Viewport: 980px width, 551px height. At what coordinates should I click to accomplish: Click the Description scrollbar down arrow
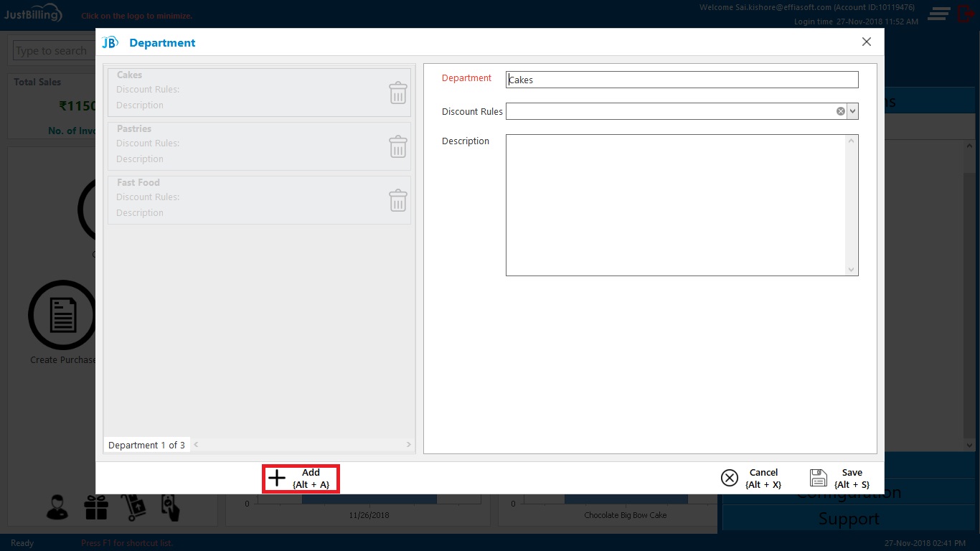click(852, 270)
